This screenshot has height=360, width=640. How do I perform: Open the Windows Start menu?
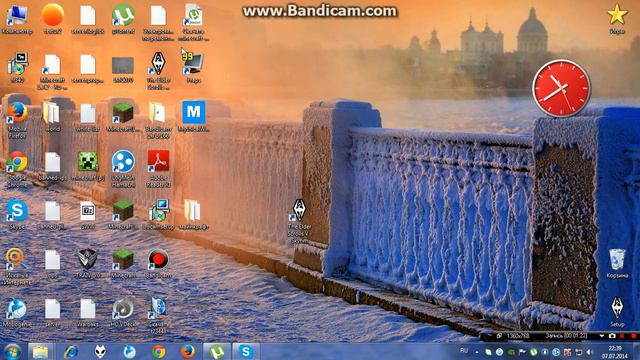(12, 351)
